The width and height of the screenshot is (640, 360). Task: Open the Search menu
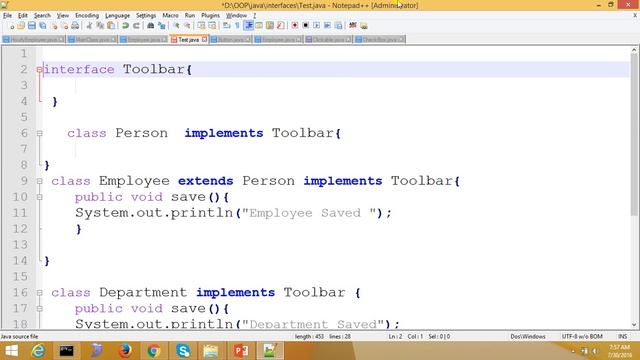point(42,16)
